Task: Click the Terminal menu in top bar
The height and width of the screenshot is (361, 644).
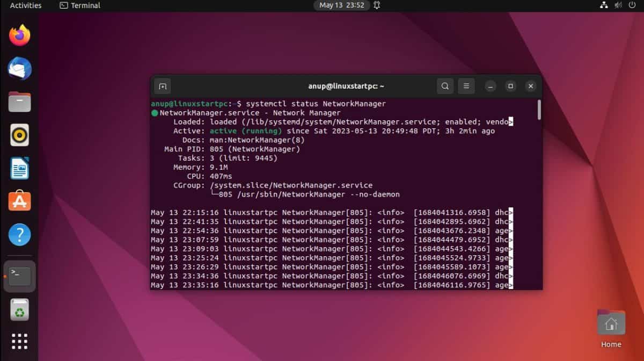Action: point(79,6)
